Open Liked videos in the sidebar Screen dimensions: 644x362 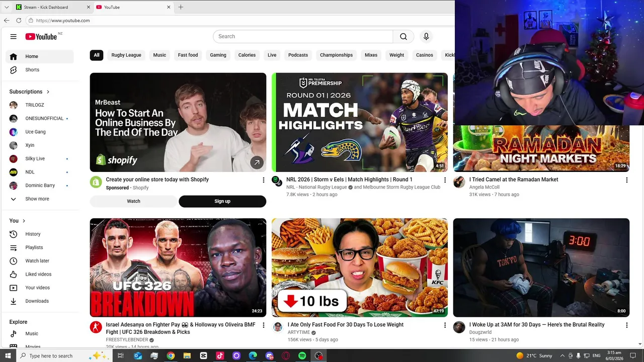(x=40, y=274)
